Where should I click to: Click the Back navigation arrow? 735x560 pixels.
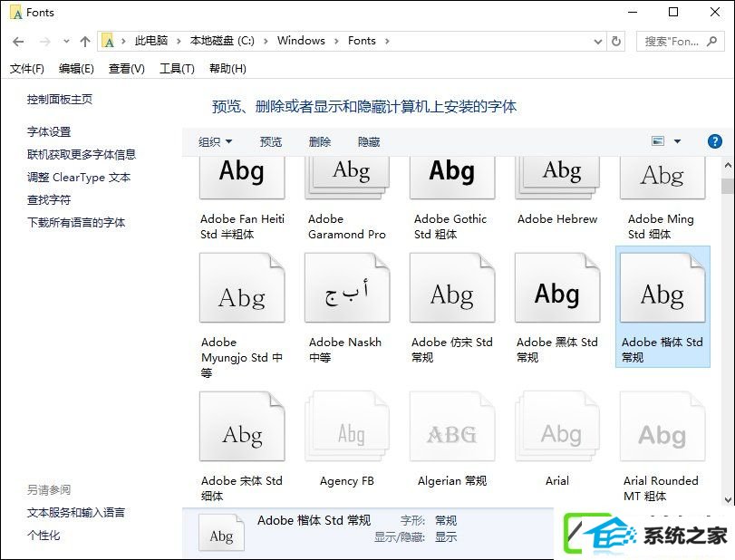pyautogui.click(x=18, y=42)
